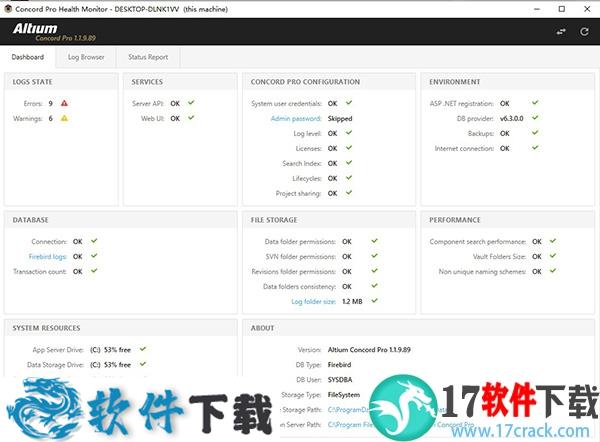Click the yellow warning triangle icon
600x442 pixels.
(x=65, y=118)
